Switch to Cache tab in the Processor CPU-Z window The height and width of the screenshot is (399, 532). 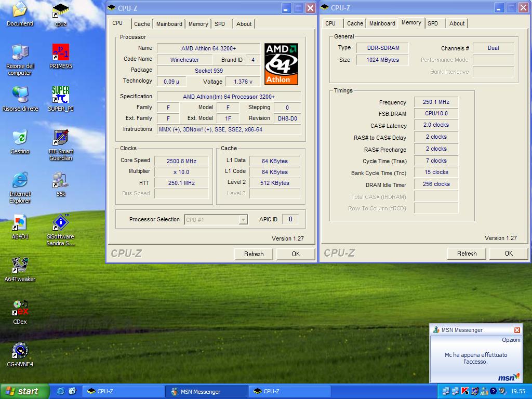142,24
